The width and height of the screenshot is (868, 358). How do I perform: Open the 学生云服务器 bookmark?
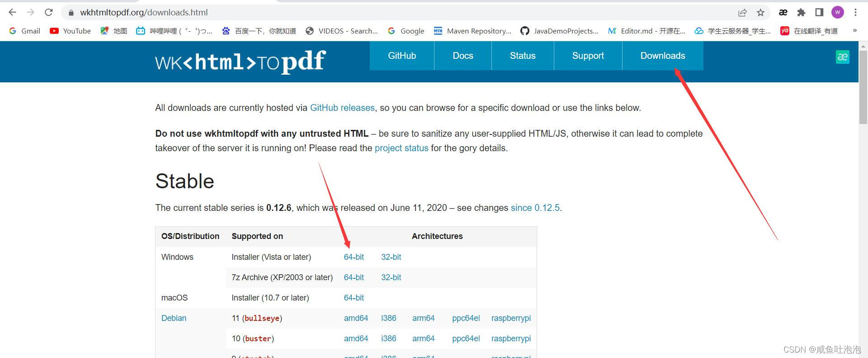pos(732,31)
